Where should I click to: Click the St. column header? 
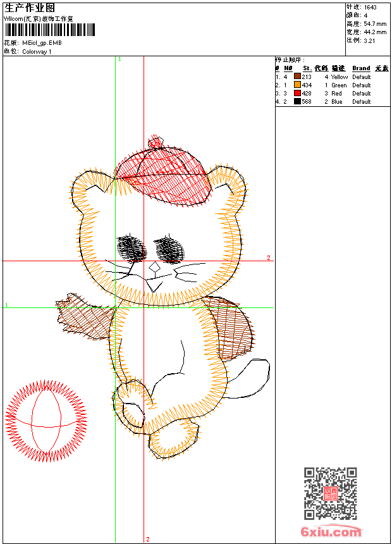[307, 68]
